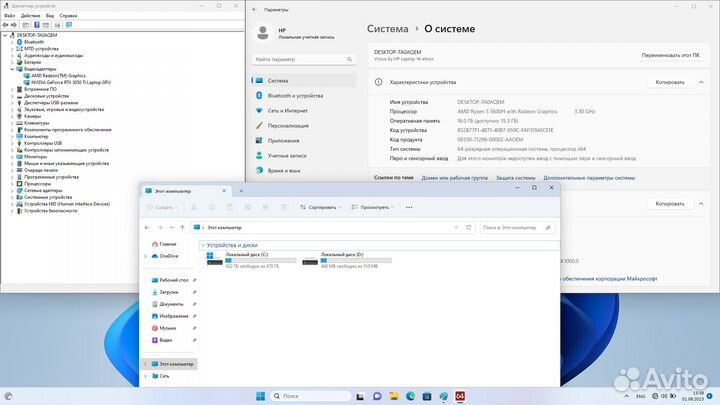Click Forward arrow in Device Manager toolbar
The height and width of the screenshot is (405, 720).
(14, 25)
